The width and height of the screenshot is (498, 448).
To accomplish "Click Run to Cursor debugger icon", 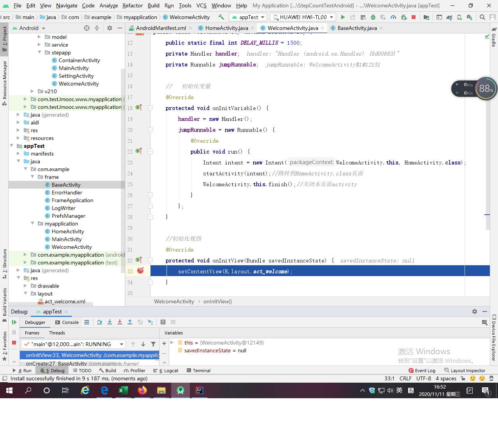I will [x=151, y=322].
